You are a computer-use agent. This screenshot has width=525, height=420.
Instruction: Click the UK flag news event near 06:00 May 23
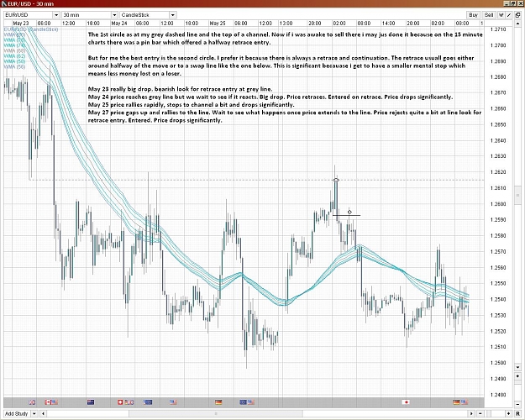(x=32, y=402)
